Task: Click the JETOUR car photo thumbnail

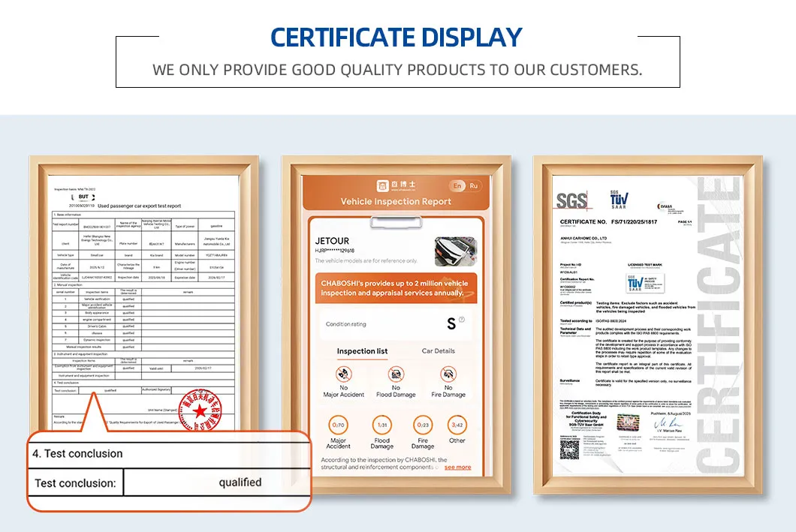Action: point(456,251)
